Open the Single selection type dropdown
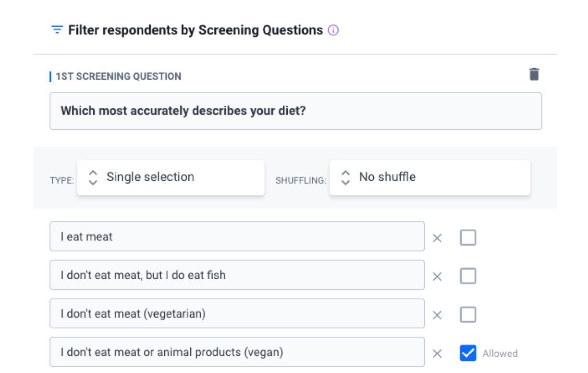The image size is (588, 373). coord(171,177)
